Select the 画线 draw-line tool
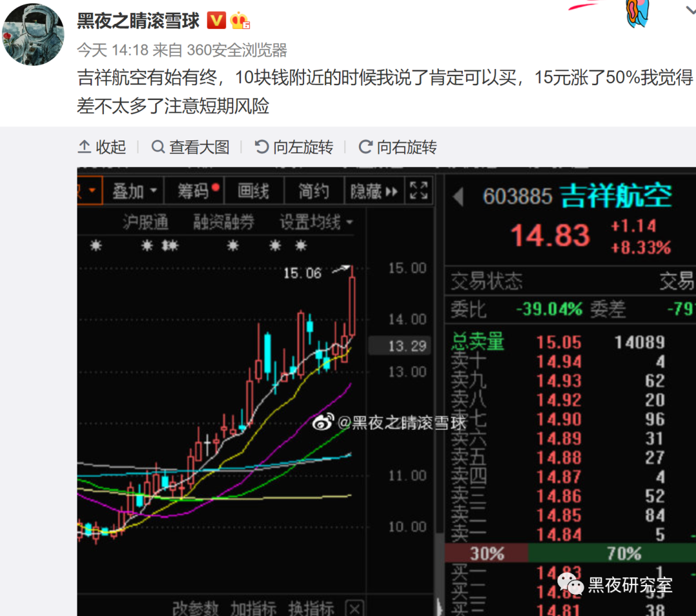The image size is (696, 616). pyautogui.click(x=253, y=191)
